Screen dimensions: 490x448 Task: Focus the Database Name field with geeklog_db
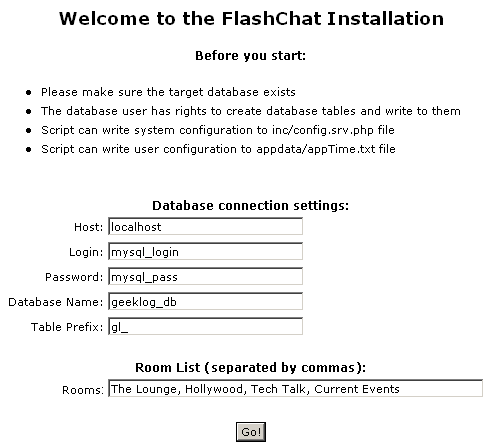coord(205,302)
